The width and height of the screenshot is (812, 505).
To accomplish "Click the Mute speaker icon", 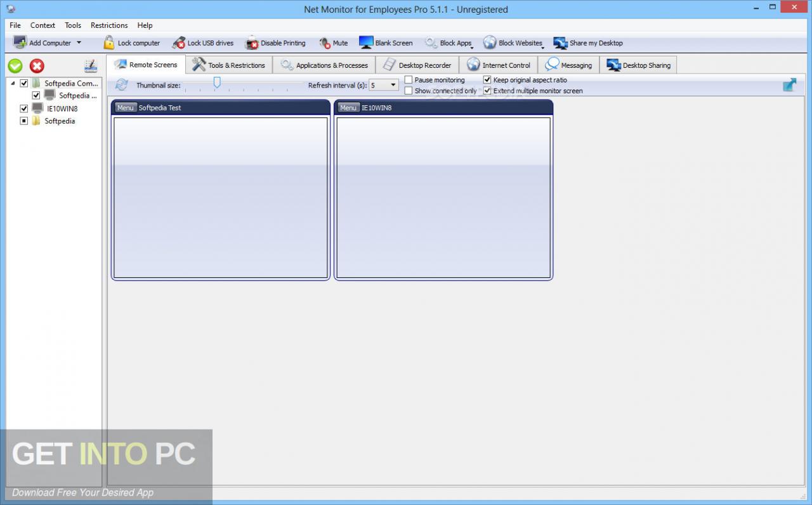I will (x=325, y=43).
